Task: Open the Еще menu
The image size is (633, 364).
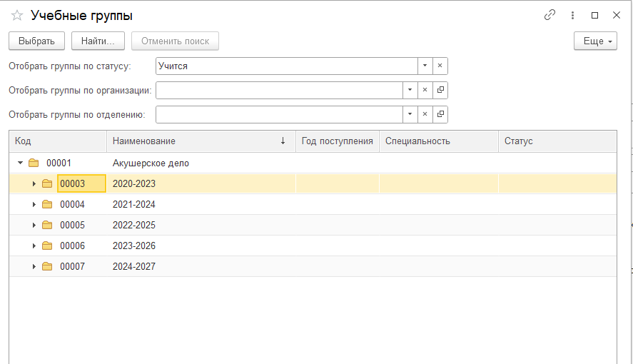Action: click(595, 41)
